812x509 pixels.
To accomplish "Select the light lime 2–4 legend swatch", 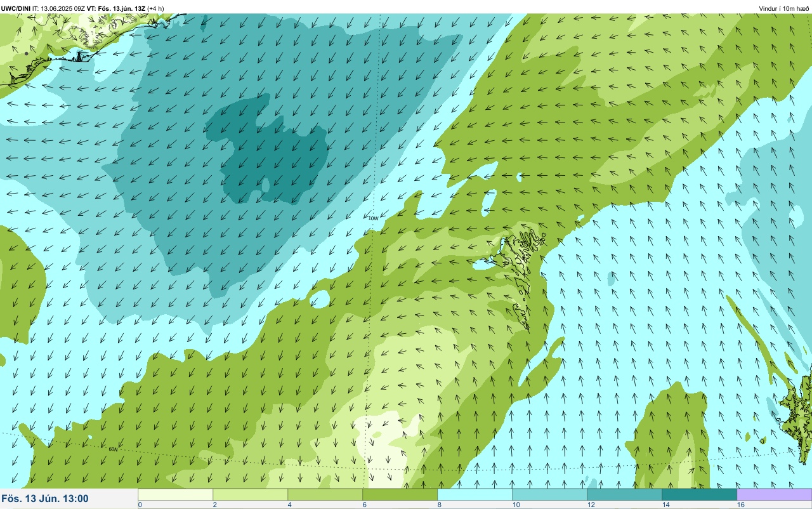I will [x=251, y=494].
